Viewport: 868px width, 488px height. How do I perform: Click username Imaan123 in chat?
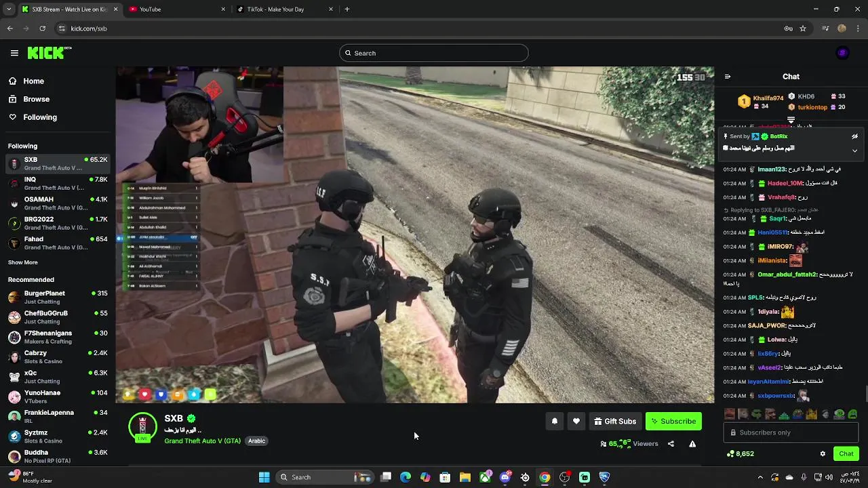pyautogui.click(x=772, y=169)
